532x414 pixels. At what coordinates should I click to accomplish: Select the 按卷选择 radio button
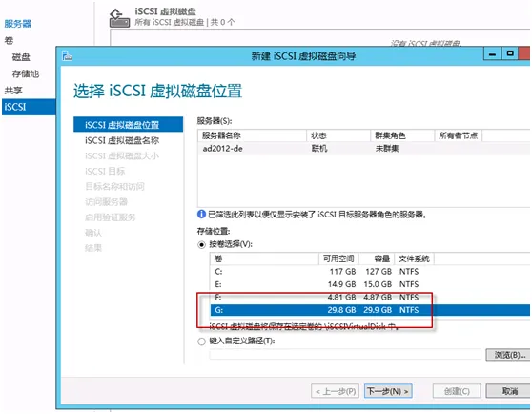201,244
